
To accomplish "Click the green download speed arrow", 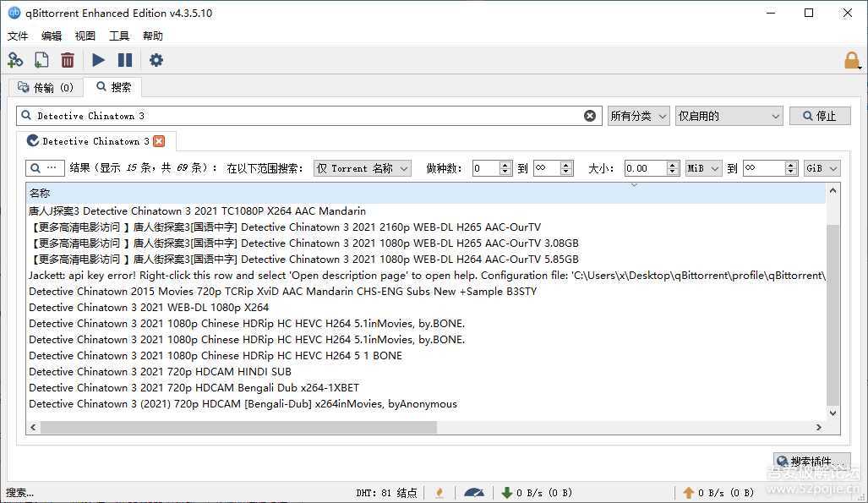I will pyautogui.click(x=506, y=493).
